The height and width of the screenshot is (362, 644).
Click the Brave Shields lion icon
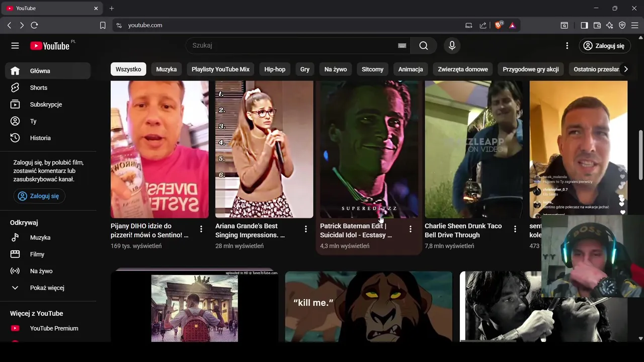[x=499, y=25]
